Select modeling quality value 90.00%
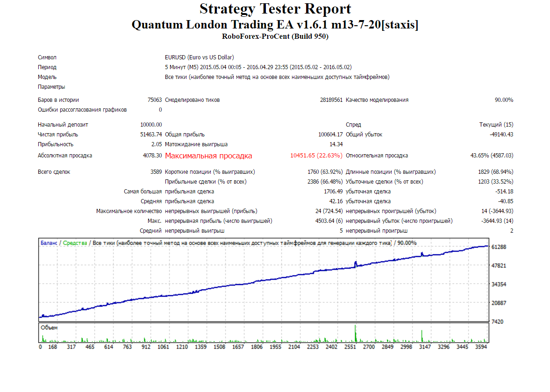Viewport: 550px width, 392px height. click(504, 100)
